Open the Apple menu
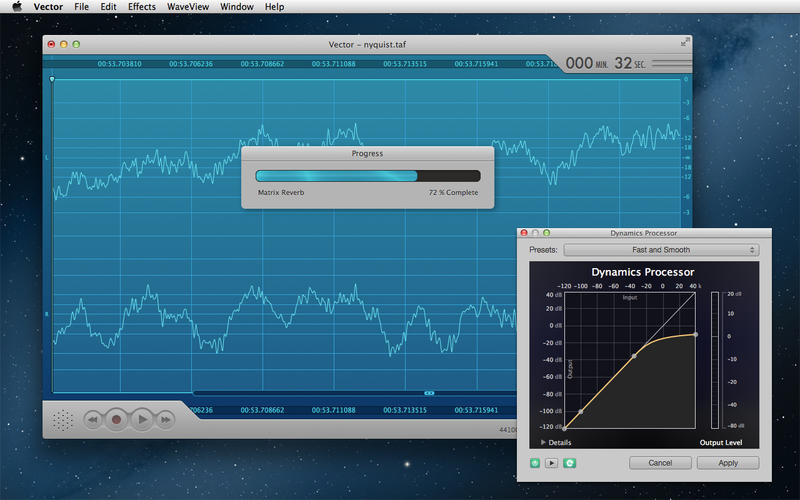Image resolution: width=800 pixels, height=500 pixels. pos(16,7)
